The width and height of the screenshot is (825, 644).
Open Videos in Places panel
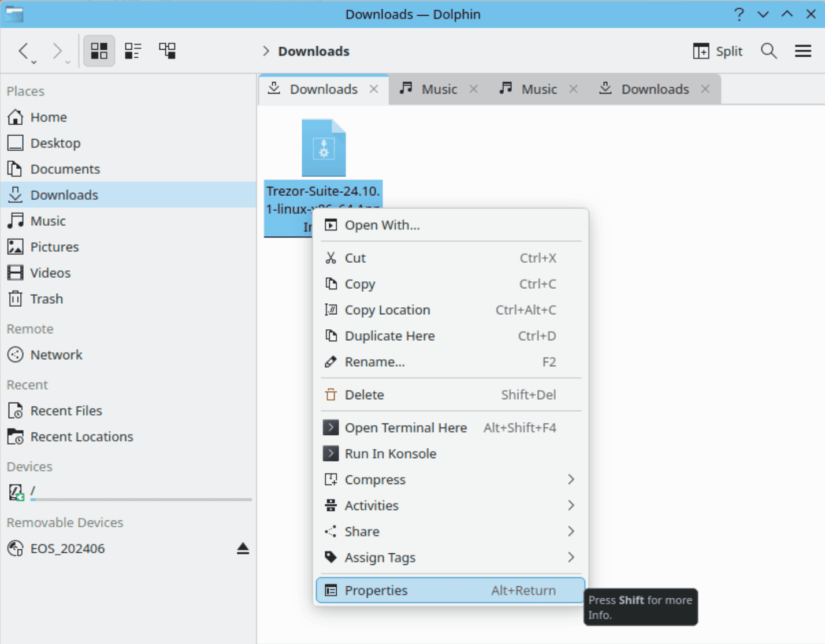tap(128, 273)
